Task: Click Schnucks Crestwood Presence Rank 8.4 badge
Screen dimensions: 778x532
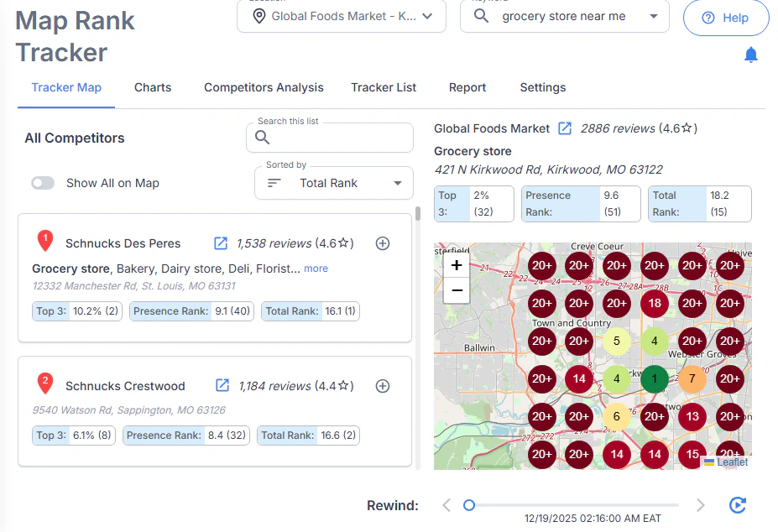Action: pos(186,436)
